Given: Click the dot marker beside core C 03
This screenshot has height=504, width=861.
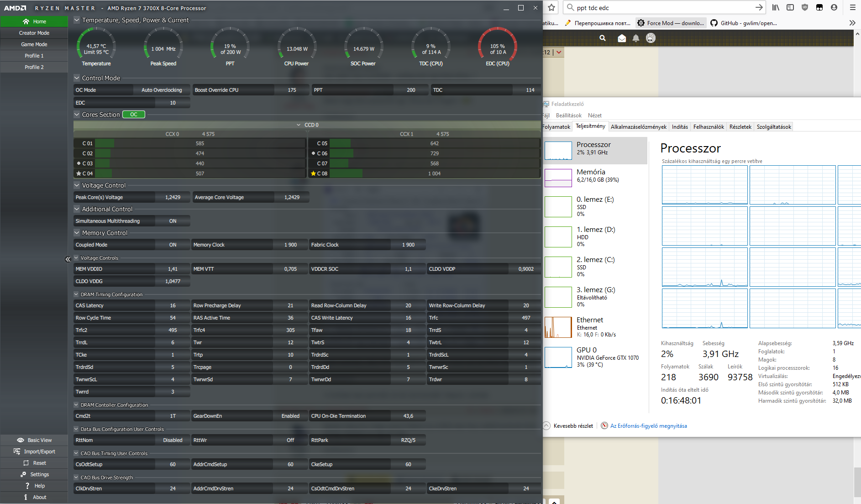Looking at the screenshot, I should pyautogui.click(x=79, y=163).
